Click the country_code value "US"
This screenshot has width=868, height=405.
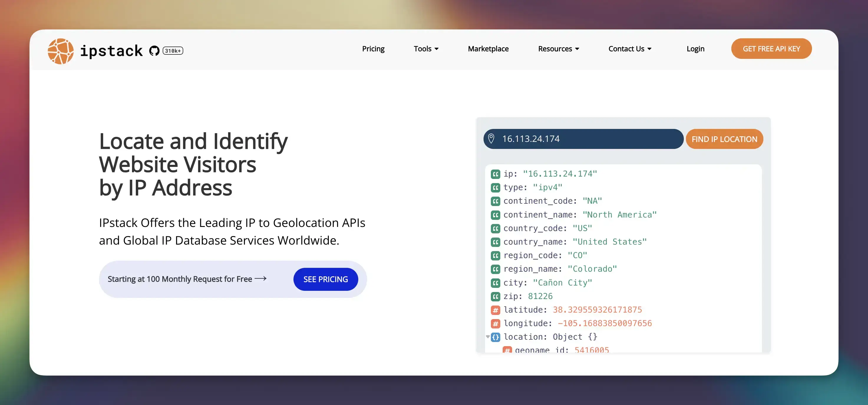click(582, 229)
